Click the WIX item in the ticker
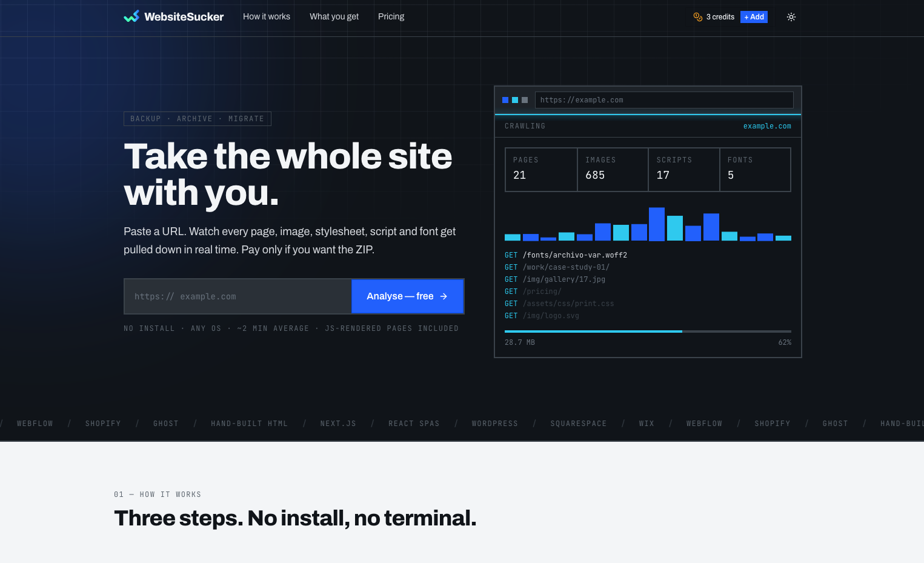 pos(646,424)
